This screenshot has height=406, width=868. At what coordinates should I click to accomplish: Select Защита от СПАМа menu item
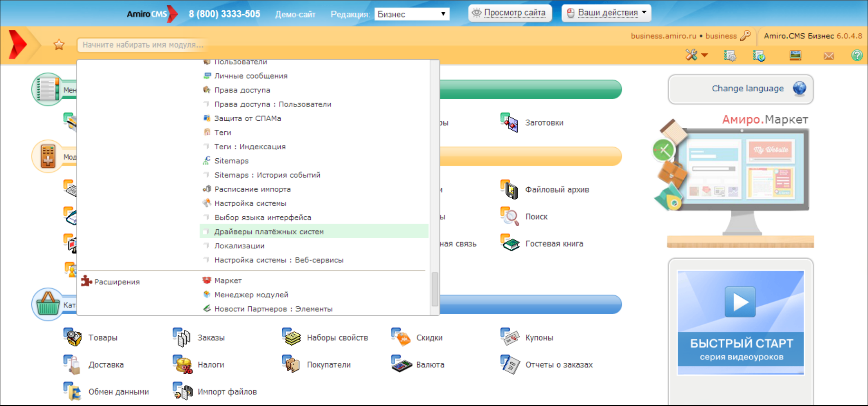click(x=248, y=118)
